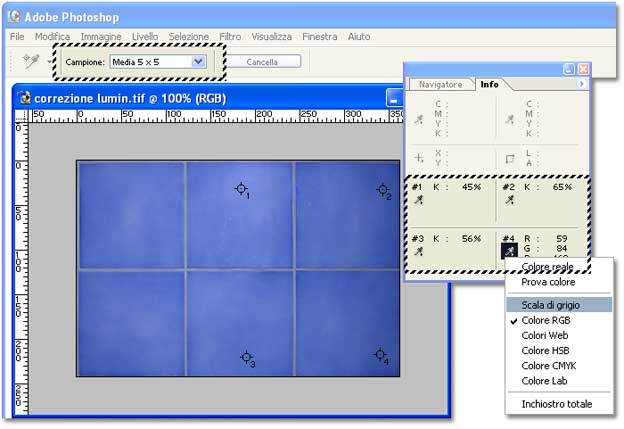The image size is (624, 429).
Task: Click the #2 eyedropper icon in Info
Action: [x=509, y=200]
